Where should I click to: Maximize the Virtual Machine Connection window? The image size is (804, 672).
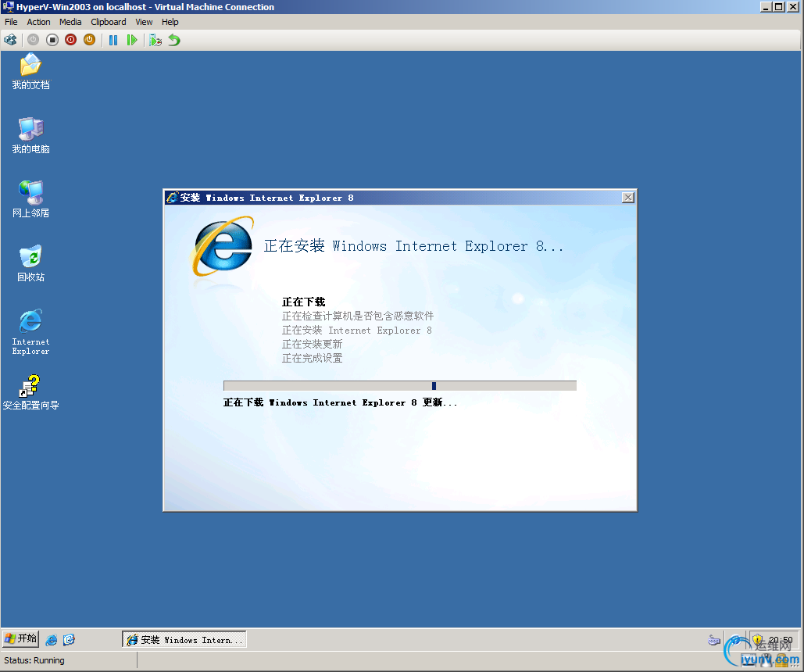point(778,7)
